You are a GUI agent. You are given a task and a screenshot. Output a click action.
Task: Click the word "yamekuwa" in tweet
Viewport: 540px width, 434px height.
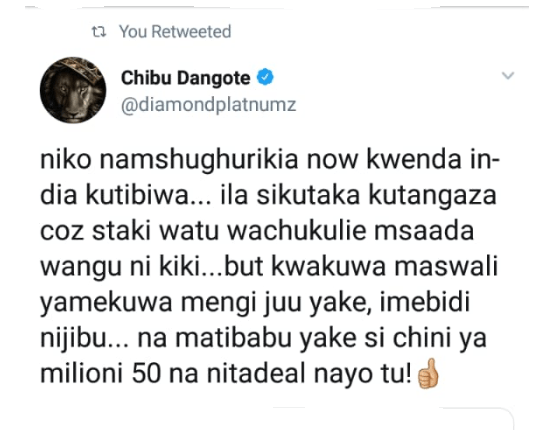tap(106, 303)
